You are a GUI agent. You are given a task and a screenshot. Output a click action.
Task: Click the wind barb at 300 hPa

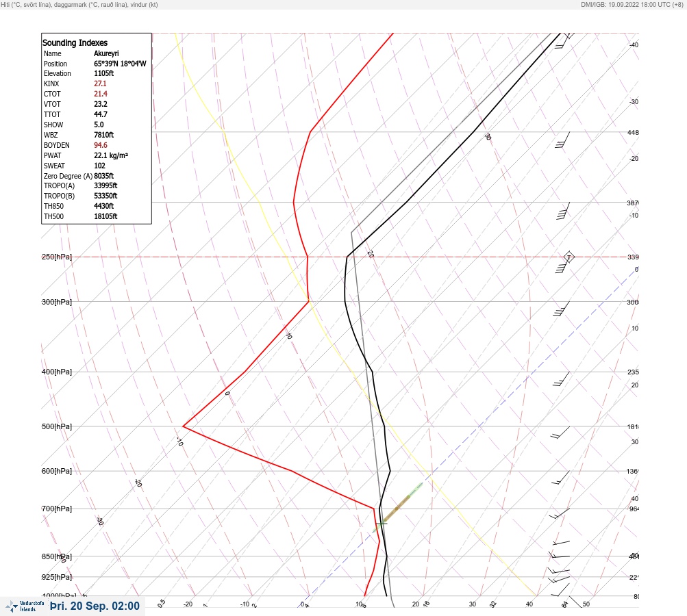point(562,309)
